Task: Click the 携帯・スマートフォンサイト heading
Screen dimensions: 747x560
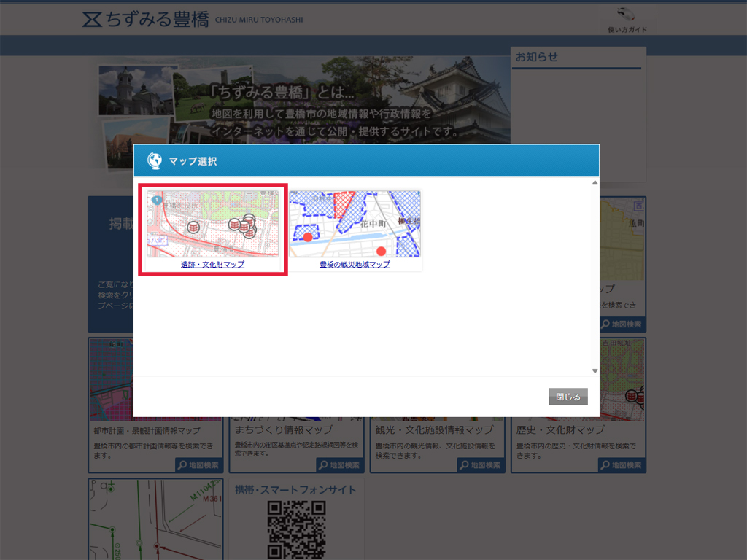Action: click(x=295, y=490)
